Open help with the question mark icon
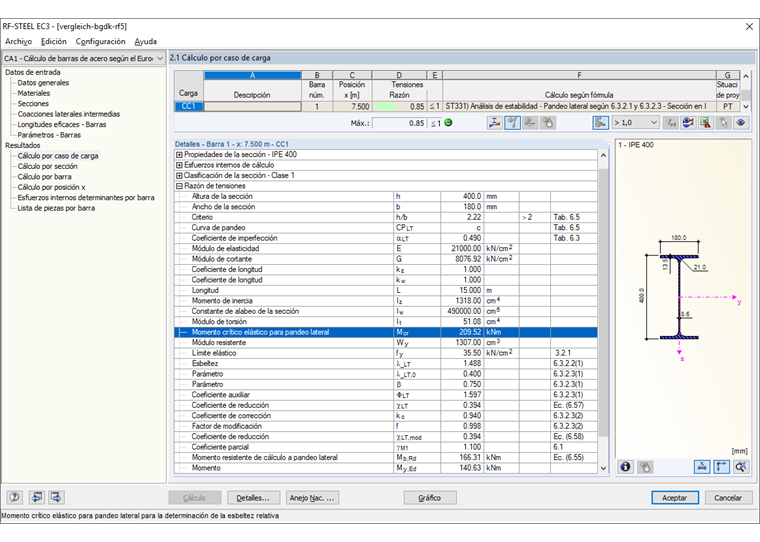 click(x=15, y=497)
